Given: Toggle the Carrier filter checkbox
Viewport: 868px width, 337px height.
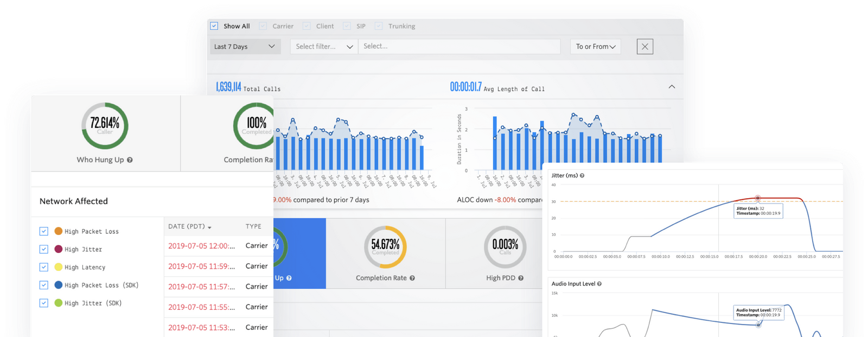Looking at the screenshot, I should tap(263, 26).
